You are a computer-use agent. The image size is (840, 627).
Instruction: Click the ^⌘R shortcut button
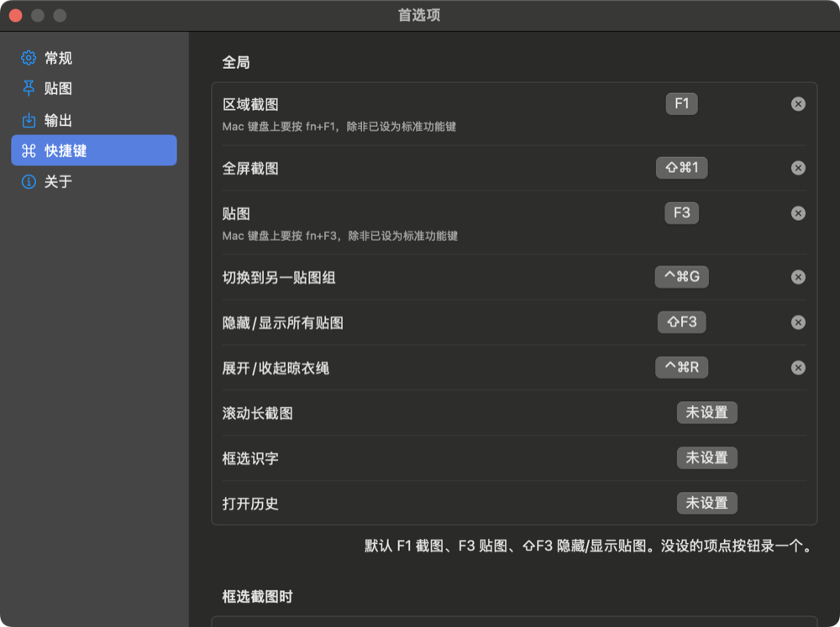tap(681, 368)
